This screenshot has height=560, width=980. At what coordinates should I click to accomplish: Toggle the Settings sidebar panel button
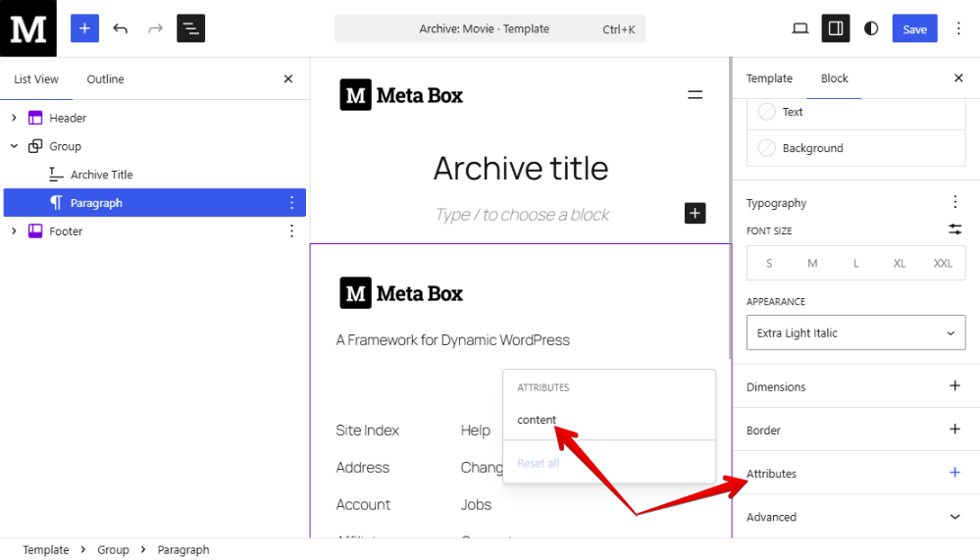(836, 28)
